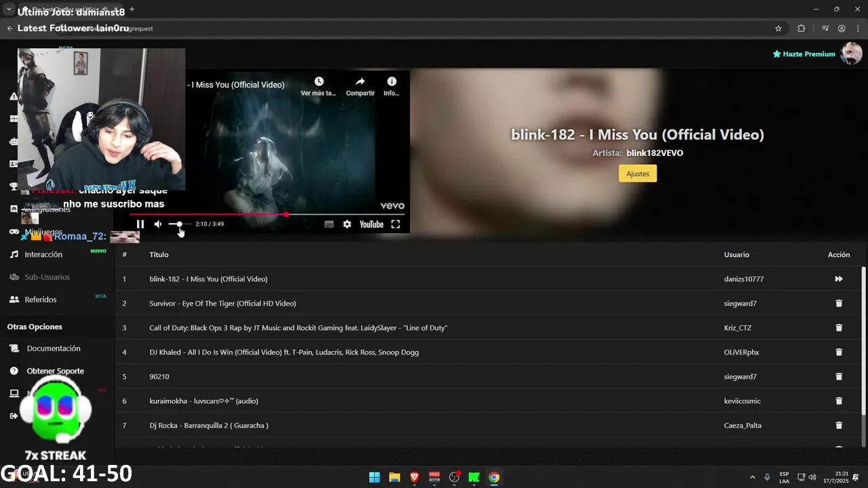Select the 90210 song title
Screen dimensions: 868x488
(159, 376)
